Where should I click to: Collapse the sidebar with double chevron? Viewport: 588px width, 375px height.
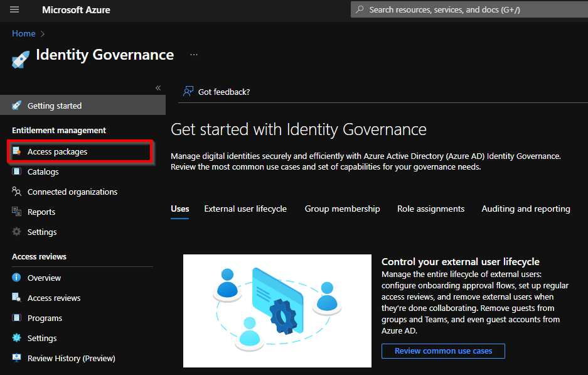pos(158,88)
